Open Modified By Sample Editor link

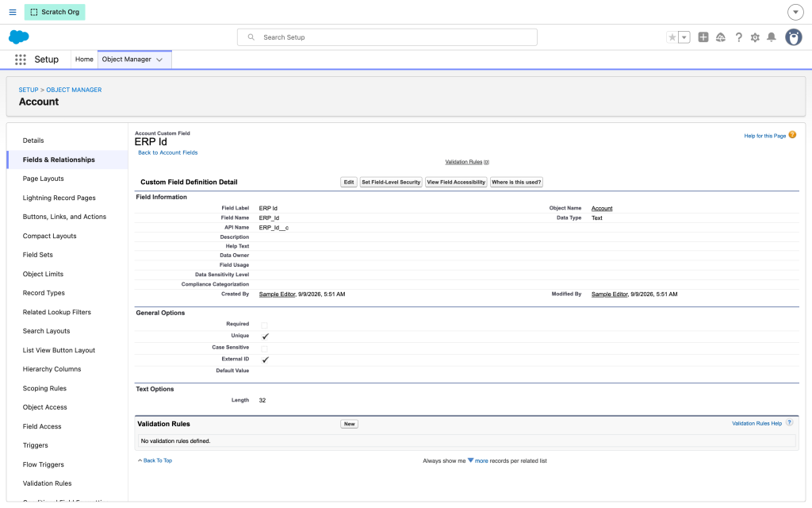[x=610, y=294]
